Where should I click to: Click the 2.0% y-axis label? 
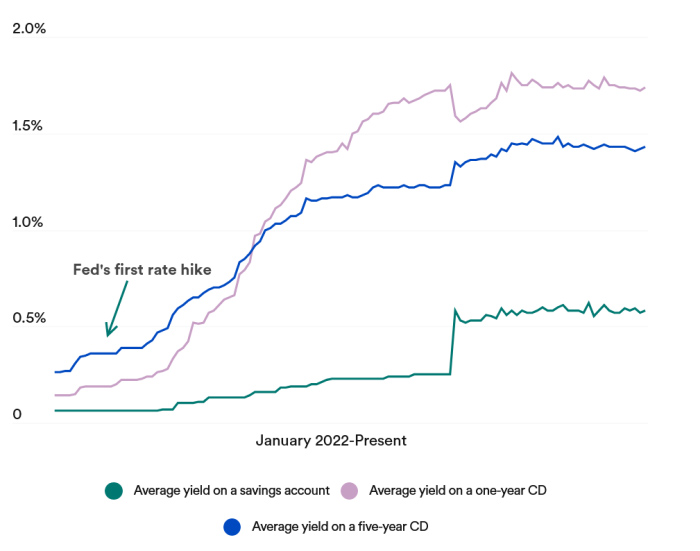click(x=29, y=29)
